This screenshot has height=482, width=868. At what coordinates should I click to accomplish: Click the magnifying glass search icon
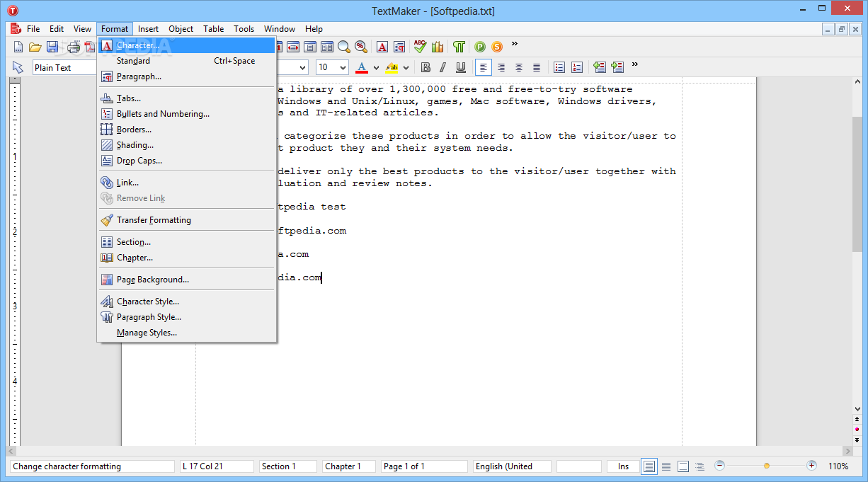pos(344,47)
